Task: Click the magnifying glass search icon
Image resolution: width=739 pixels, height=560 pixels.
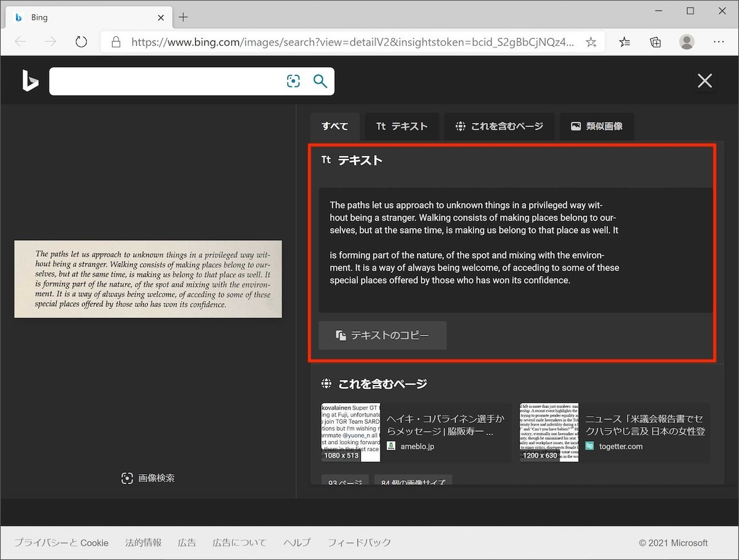Action: point(320,81)
